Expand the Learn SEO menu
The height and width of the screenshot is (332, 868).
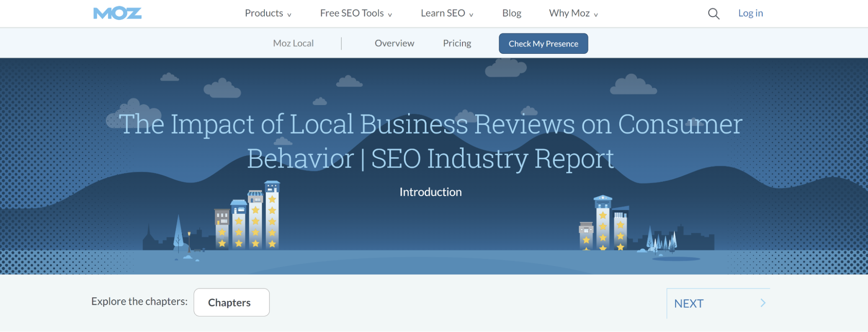[x=447, y=13]
